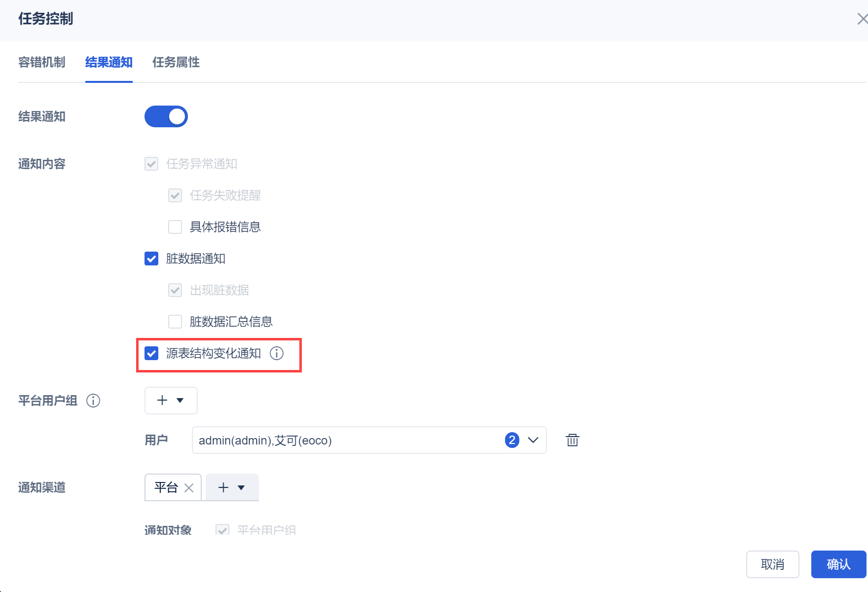The height and width of the screenshot is (592, 868).
Task: Uncheck 源表结构变化通知 checkbox
Action: click(x=151, y=353)
